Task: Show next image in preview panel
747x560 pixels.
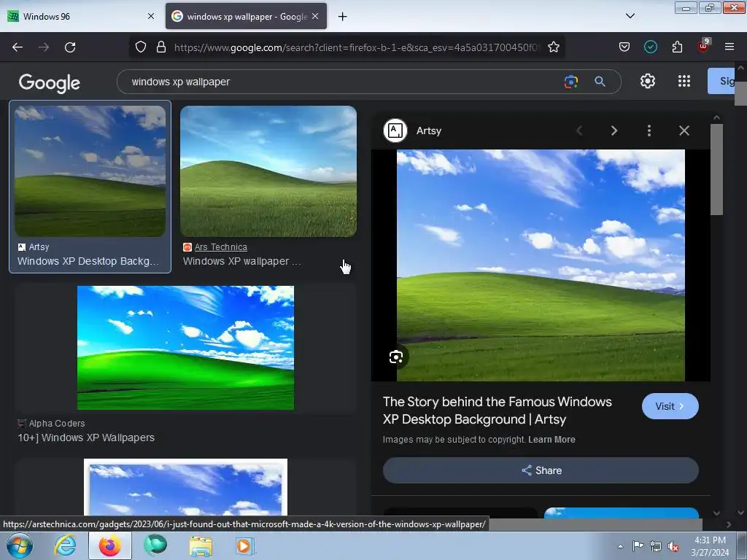Action: point(614,131)
